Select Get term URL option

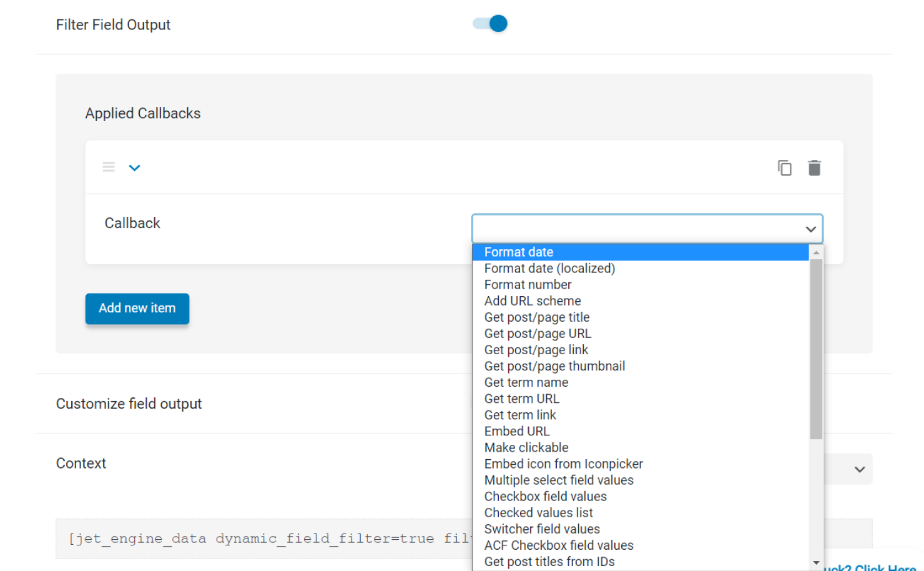coord(641,398)
